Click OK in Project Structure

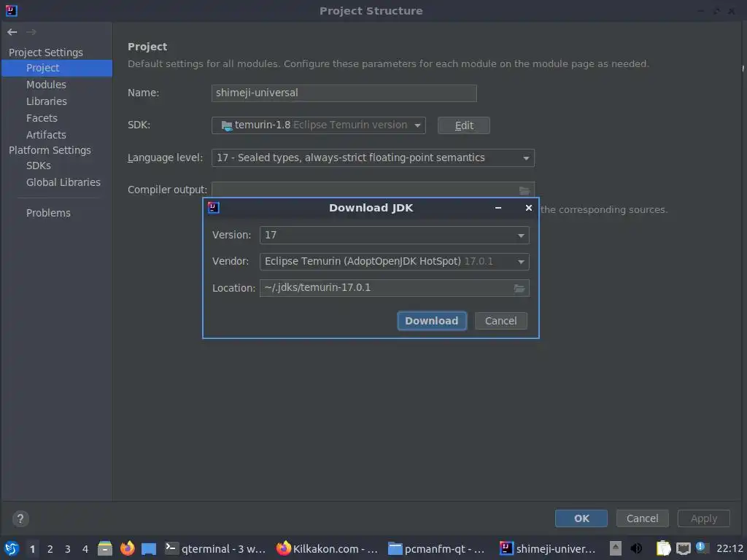click(581, 518)
